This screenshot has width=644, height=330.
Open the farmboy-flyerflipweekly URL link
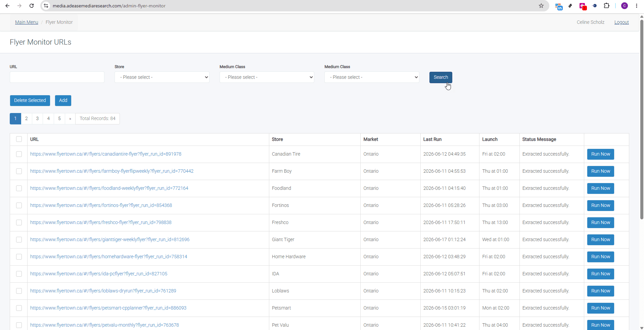click(112, 171)
